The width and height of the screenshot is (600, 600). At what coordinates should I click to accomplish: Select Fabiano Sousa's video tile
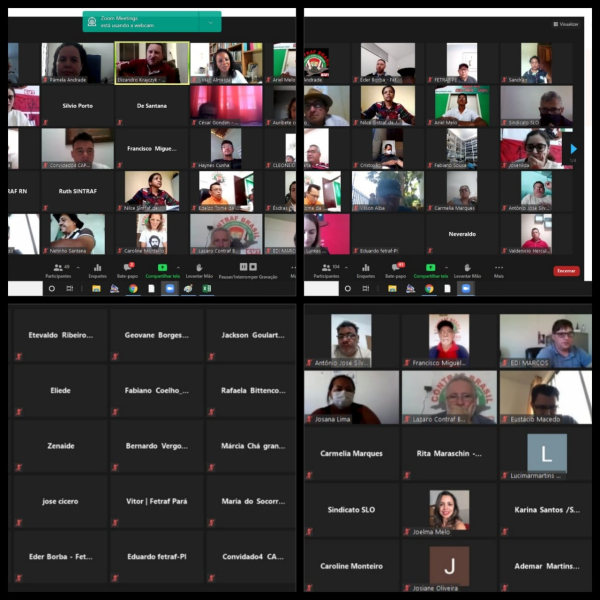coord(462,148)
